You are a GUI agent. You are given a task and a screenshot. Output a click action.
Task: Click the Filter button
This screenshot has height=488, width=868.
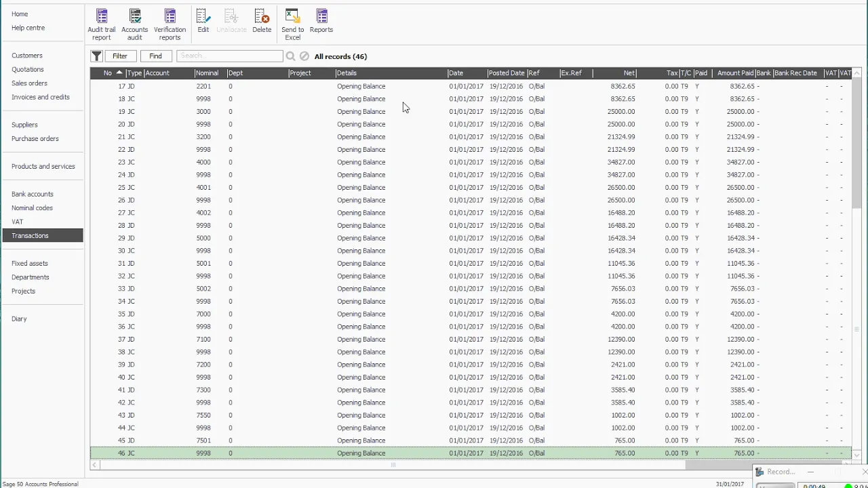click(120, 56)
